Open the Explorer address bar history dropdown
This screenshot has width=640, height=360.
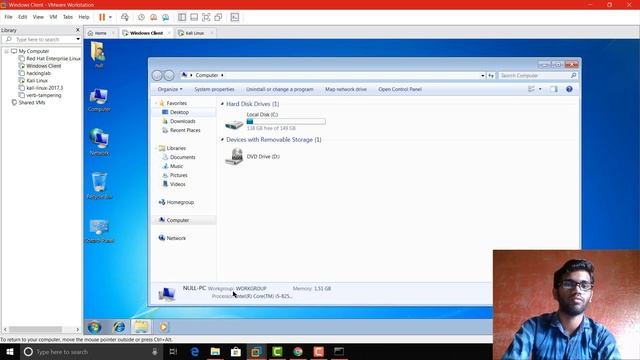482,76
